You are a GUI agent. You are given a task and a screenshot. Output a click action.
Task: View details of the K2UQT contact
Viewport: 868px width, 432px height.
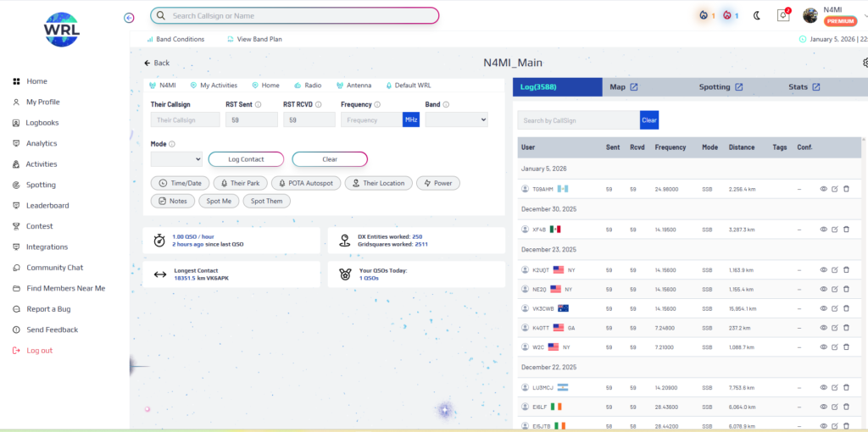click(823, 270)
